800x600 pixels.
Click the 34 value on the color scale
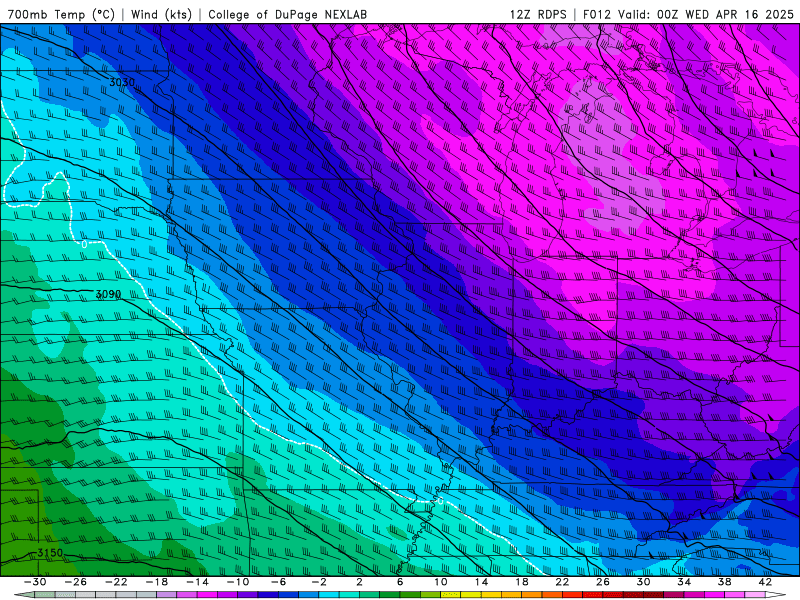click(x=684, y=582)
